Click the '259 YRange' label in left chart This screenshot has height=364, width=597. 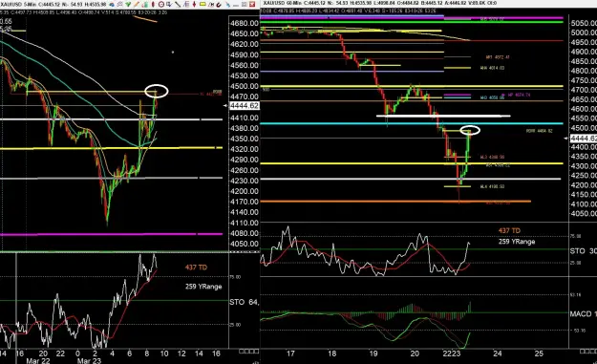coord(203,287)
